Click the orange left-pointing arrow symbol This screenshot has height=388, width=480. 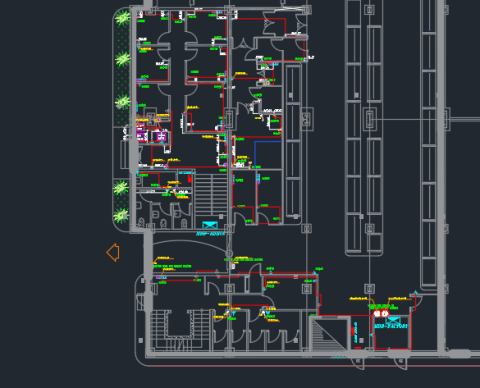click(x=113, y=252)
